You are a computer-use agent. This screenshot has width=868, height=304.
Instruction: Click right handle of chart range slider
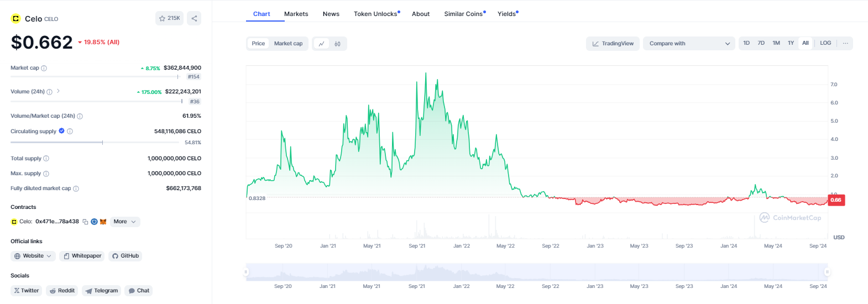[x=827, y=272]
